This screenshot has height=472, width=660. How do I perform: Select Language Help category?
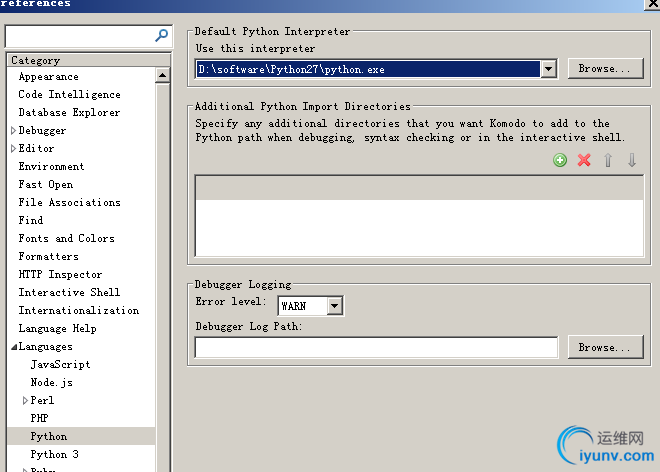pos(57,328)
